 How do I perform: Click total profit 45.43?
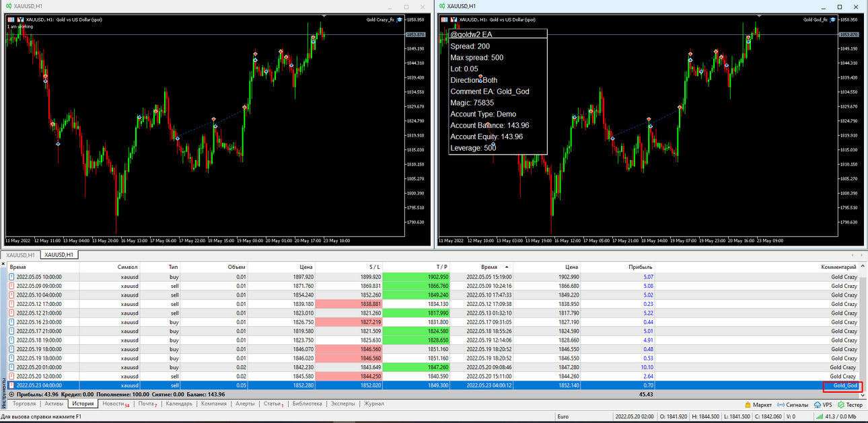pyautogui.click(x=645, y=394)
